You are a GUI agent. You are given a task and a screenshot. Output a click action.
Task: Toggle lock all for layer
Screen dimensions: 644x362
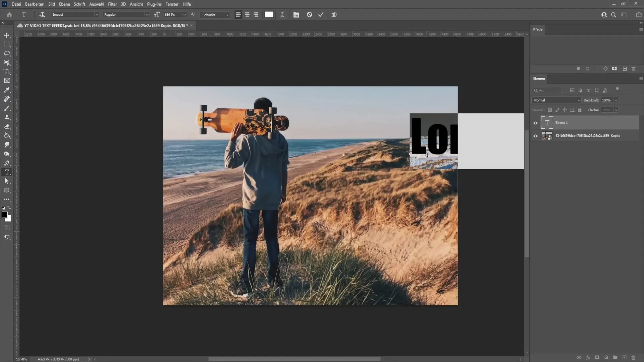click(580, 110)
